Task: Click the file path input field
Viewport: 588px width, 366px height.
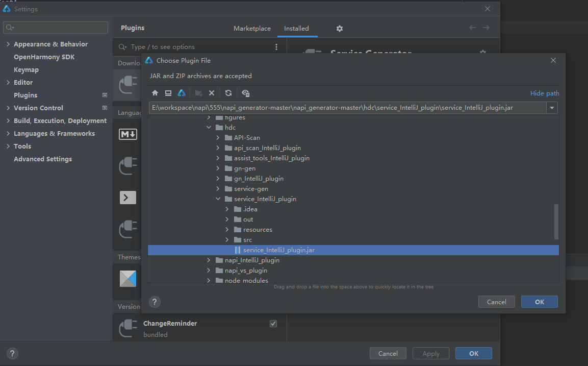Action: point(348,108)
